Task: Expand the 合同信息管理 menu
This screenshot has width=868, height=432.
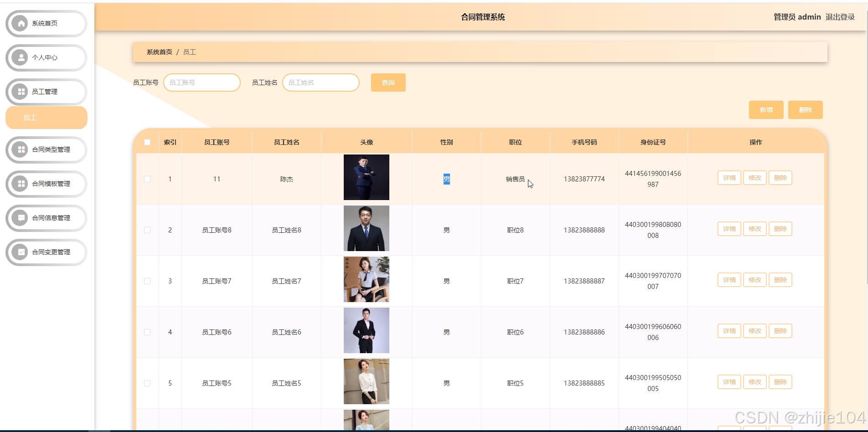Action: (46, 218)
